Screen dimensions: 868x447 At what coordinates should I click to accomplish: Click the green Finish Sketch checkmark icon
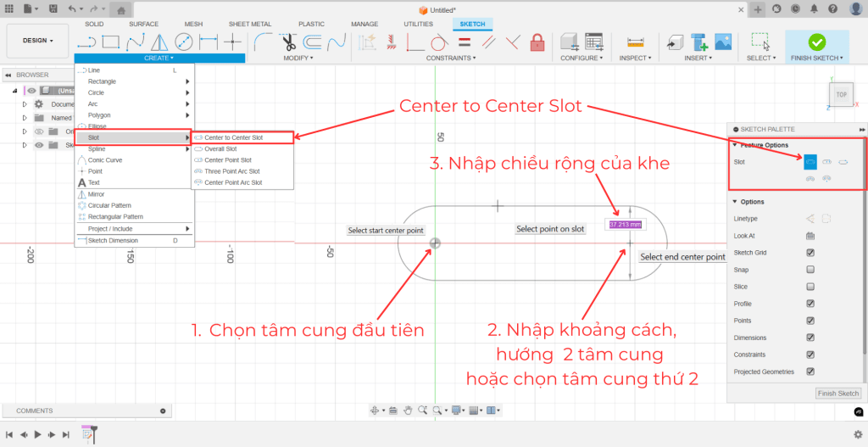click(816, 42)
